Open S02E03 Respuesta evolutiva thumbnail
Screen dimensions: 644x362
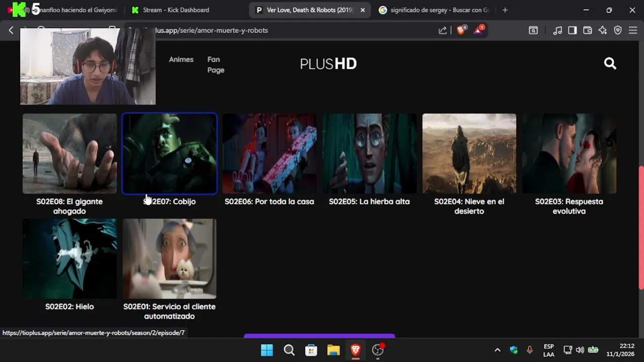pyautogui.click(x=569, y=153)
